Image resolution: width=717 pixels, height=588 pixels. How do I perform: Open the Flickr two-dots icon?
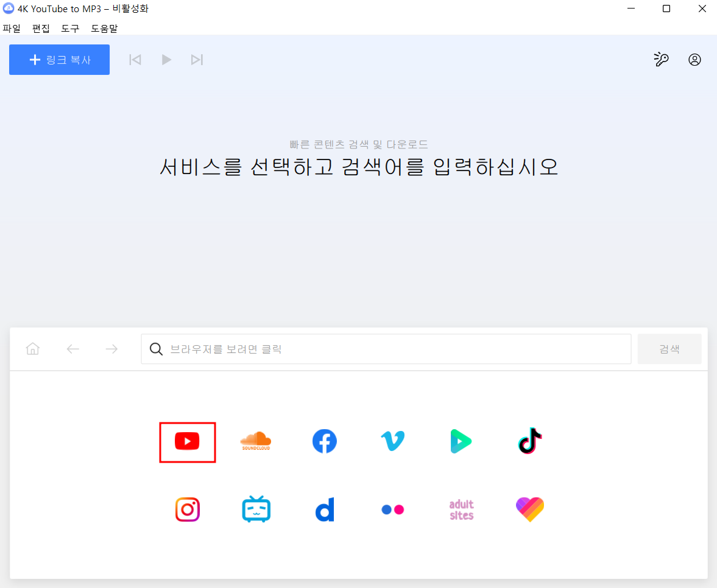393,509
